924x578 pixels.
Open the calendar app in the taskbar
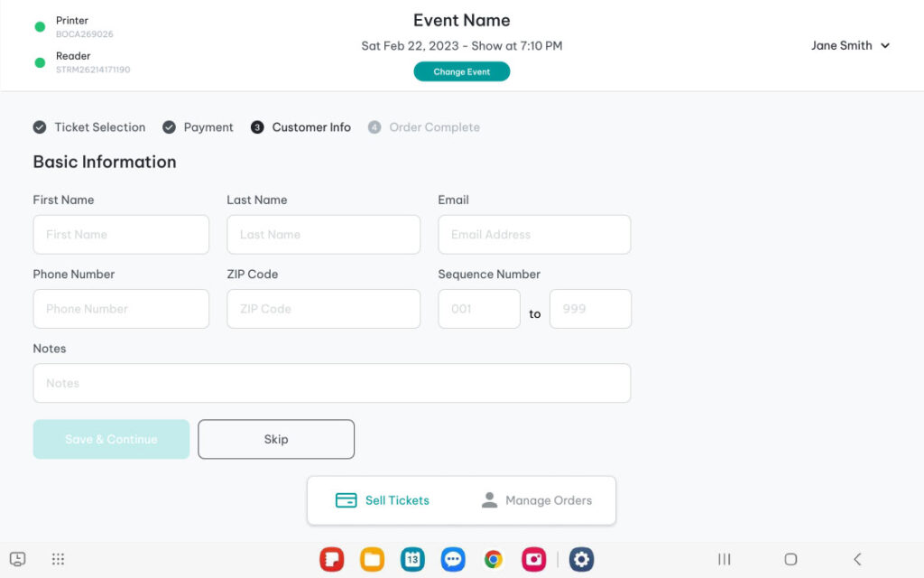tap(412, 560)
